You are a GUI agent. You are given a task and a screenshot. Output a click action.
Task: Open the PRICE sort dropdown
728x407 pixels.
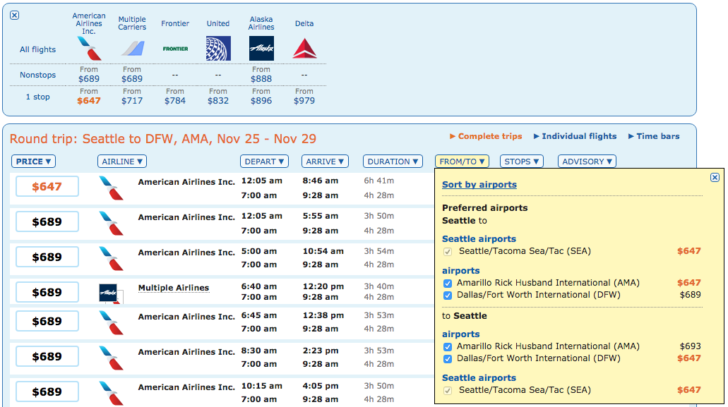pos(33,162)
